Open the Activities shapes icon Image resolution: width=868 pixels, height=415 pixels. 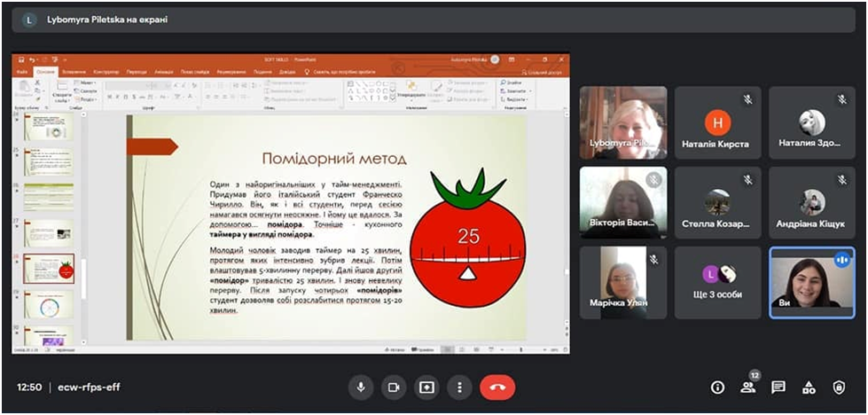(809, 387)
